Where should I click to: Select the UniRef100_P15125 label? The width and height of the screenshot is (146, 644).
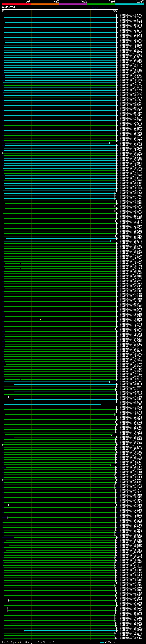click(131, 45)
